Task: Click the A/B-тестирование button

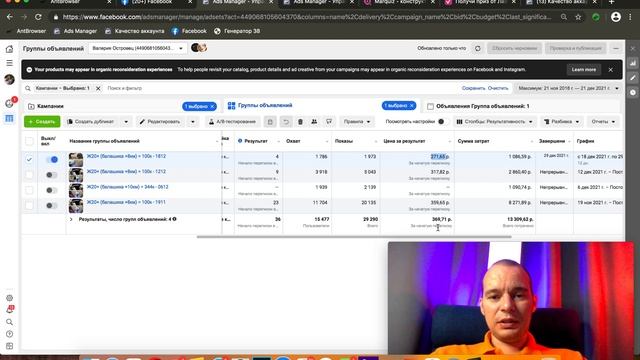Action: click(x=232, y=122)
